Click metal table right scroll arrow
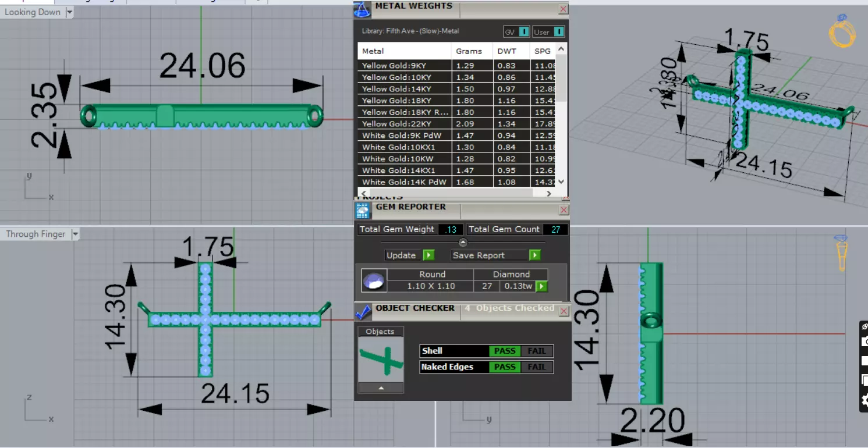The image size is (868, 448). pos(549,193)
